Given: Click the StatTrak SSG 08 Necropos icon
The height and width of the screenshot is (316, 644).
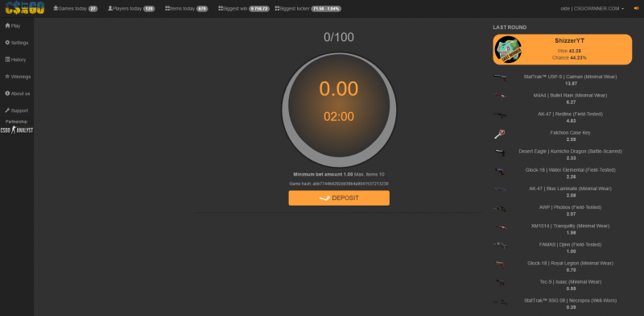Looking at the screenshot, I should coord(500,301).
